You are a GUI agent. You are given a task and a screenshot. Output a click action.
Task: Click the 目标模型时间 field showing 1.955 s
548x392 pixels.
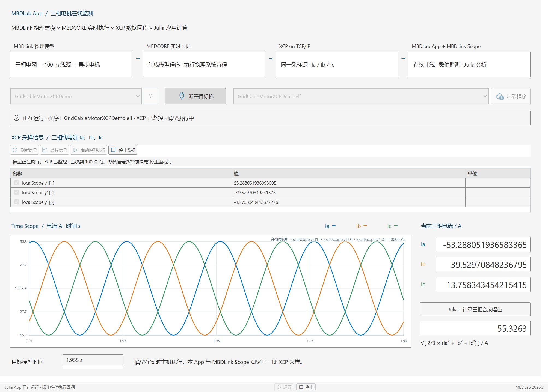93,360
